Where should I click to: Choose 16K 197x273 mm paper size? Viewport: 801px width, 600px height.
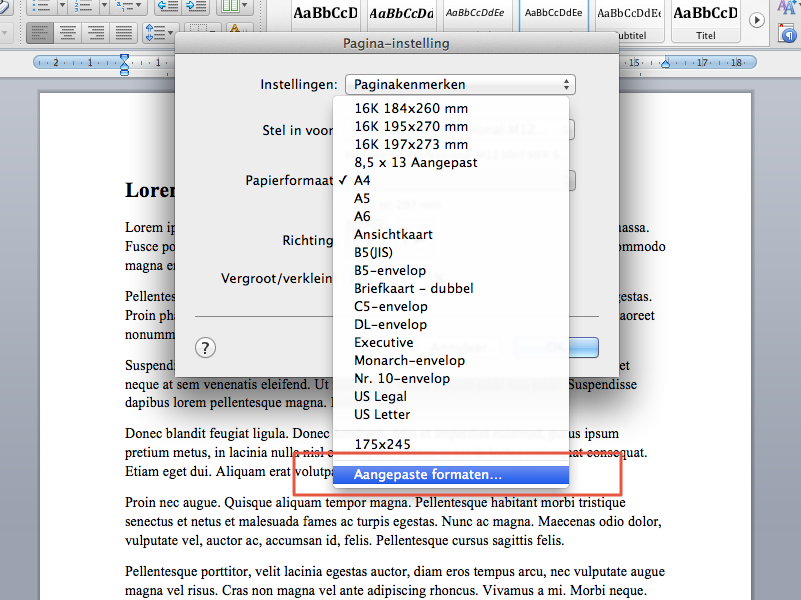point(451,144)
